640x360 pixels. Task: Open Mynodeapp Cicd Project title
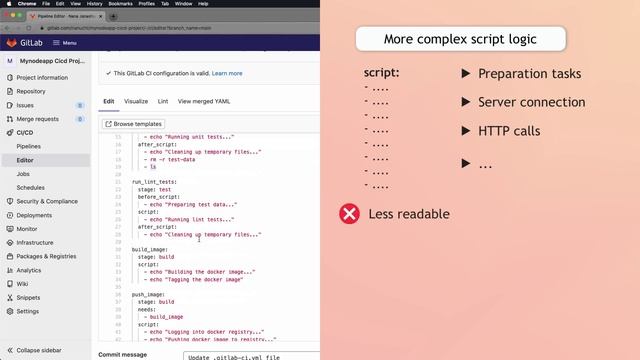[52, 61]
